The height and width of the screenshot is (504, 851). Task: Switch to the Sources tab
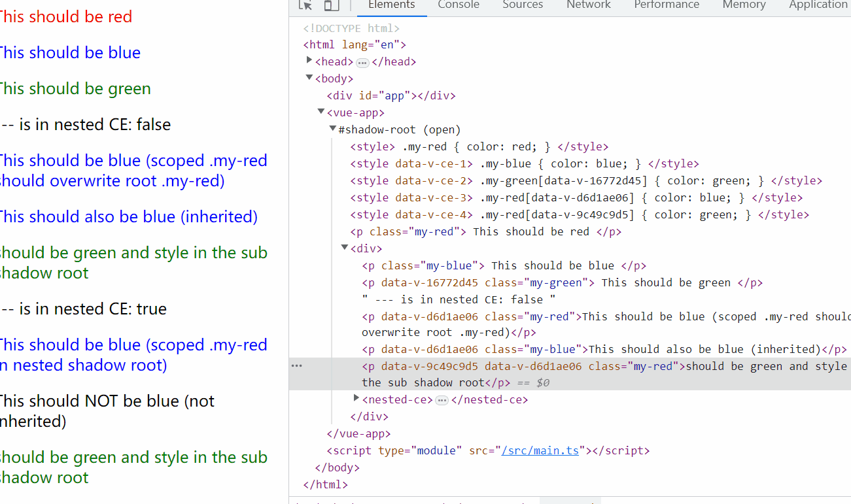click(523, 5)
